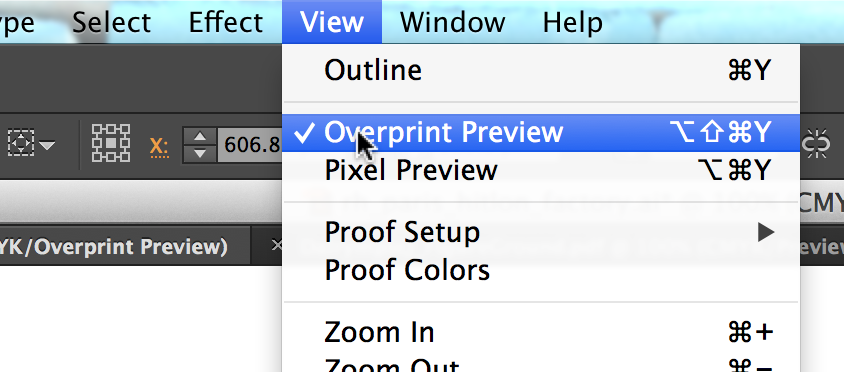This screenshot has width=844, height=372.
Task: Open the Help menu
Action: point(572,23)
